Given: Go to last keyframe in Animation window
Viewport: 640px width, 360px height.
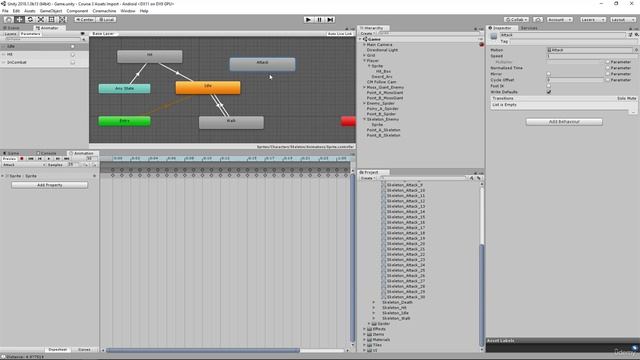Looking at the screenshot, I should point(67,159).
